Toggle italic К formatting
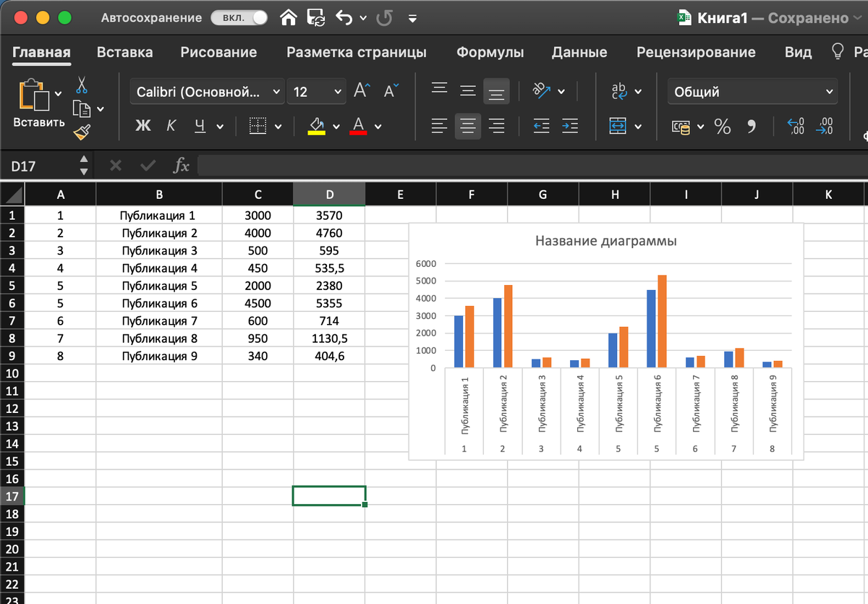This screenshot has height=604, width=868. click(x=171, y=126)
